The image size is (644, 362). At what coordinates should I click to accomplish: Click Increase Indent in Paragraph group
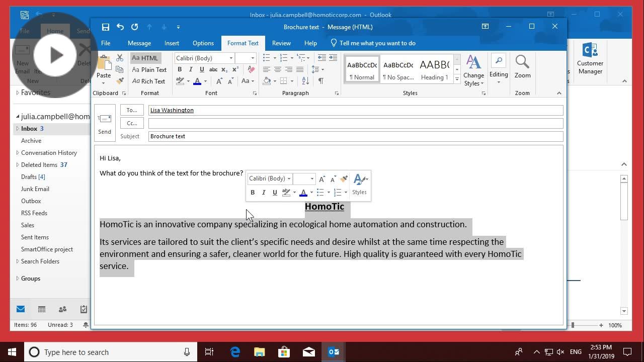coord(333,58)
